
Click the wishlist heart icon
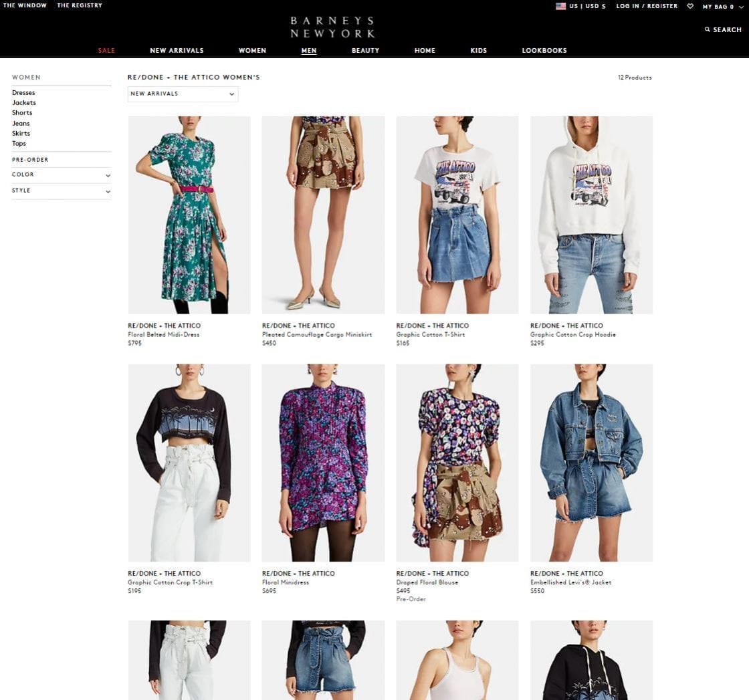(x=689, y=6)
